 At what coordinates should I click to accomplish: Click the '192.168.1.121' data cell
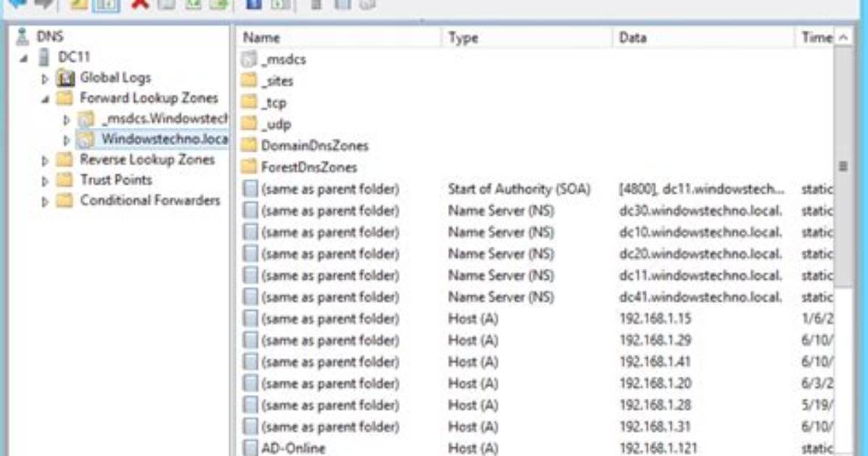(659, 448)
